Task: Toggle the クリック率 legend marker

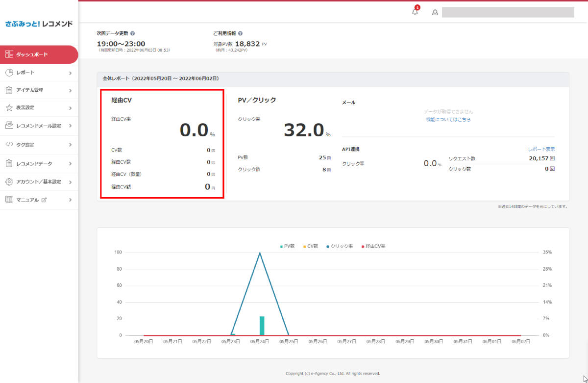Action: 327,246
